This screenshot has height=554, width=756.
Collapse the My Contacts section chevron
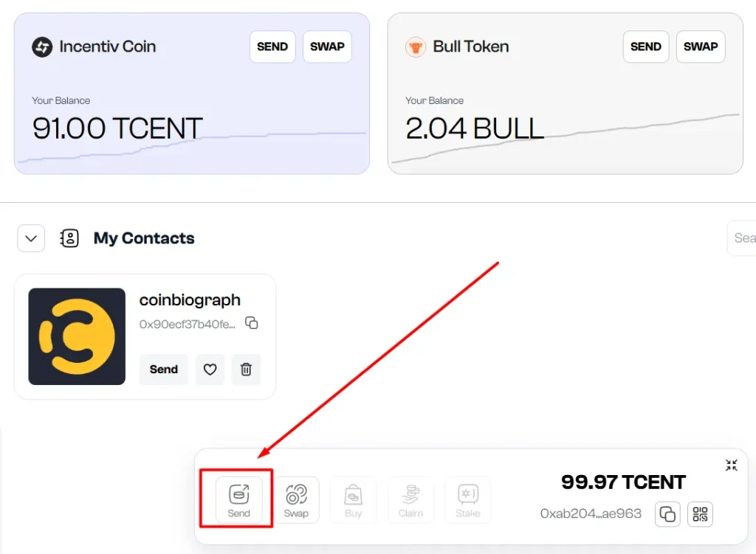[31, 238]
